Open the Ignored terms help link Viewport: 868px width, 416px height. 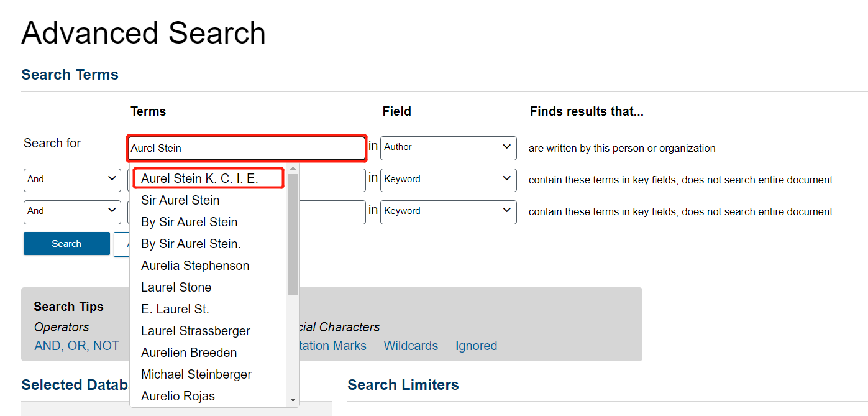click(476, 346)
